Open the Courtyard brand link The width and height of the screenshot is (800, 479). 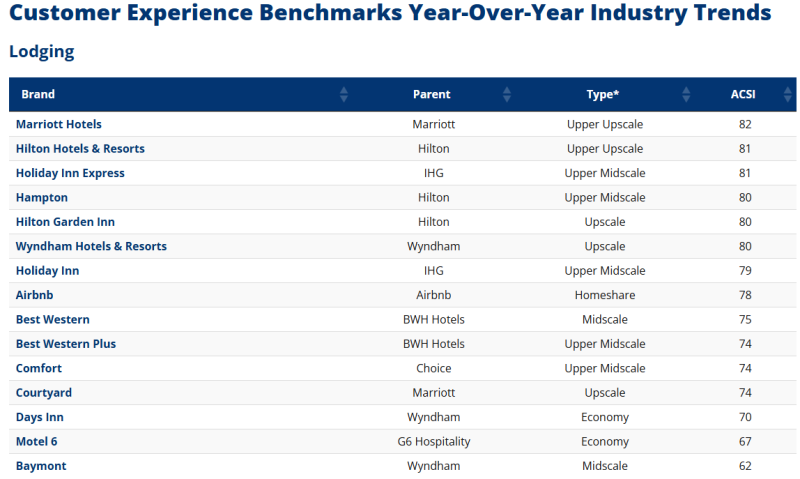[44, 393]
